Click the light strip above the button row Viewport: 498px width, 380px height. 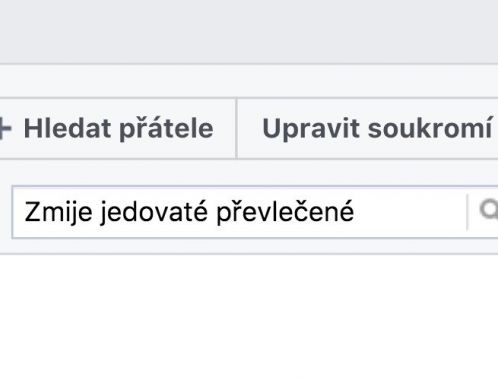249,81
